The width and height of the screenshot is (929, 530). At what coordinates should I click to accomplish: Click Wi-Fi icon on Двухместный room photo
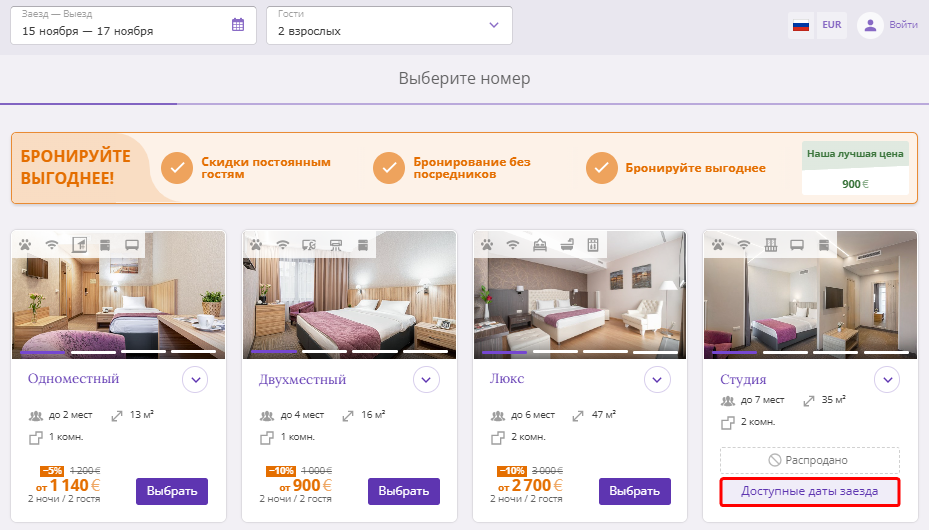tap(283, 245)
